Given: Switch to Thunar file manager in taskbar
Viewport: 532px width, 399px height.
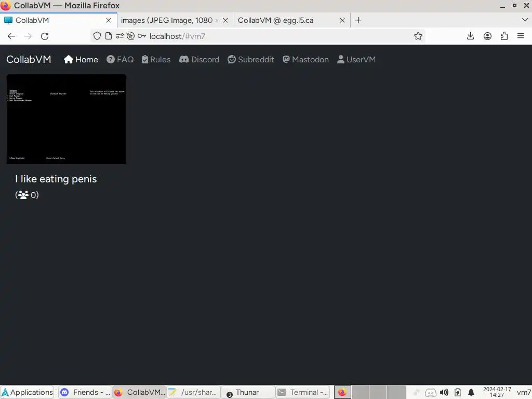Looking at the screenshot, I should click(x=248, y=392).
